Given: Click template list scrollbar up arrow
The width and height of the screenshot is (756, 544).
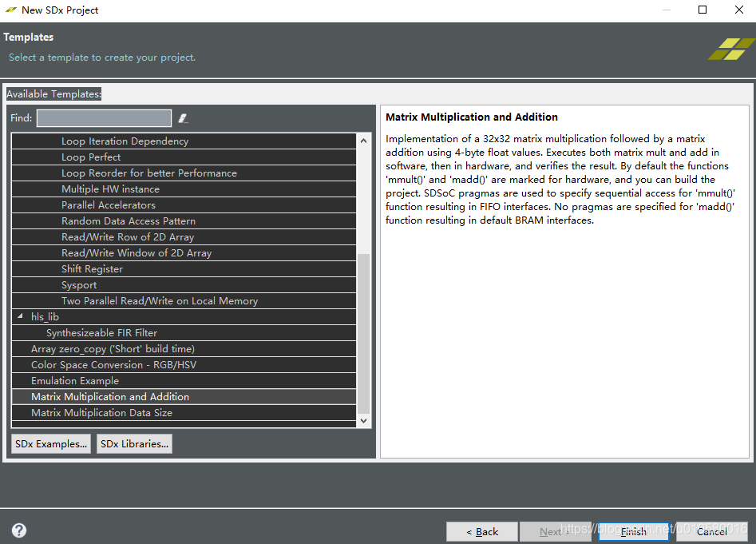Looking at the screenshot, I should [363, 141].
